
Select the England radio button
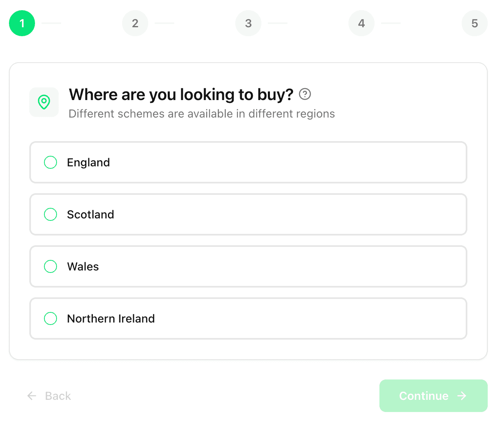tap(50, 162)
